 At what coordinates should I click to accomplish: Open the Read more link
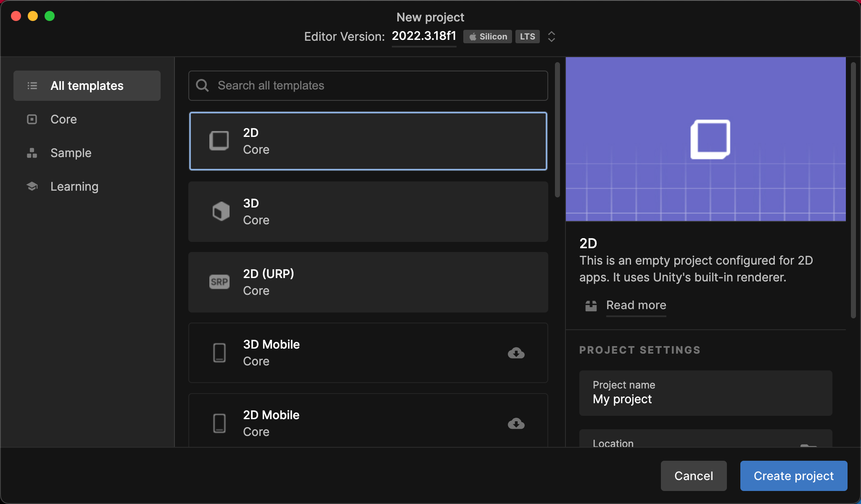[x=636, y=305]
